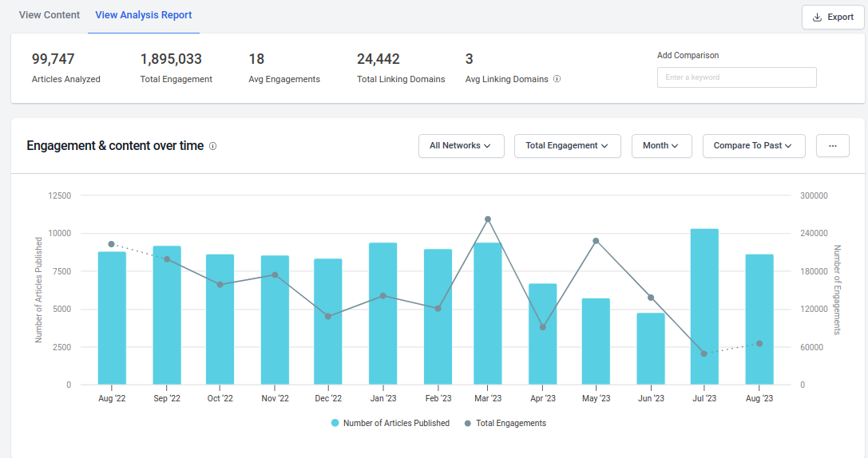Screen dimensions: 868x458
Task: Open the three-dots more options menu
Action: tap(833, 146)
